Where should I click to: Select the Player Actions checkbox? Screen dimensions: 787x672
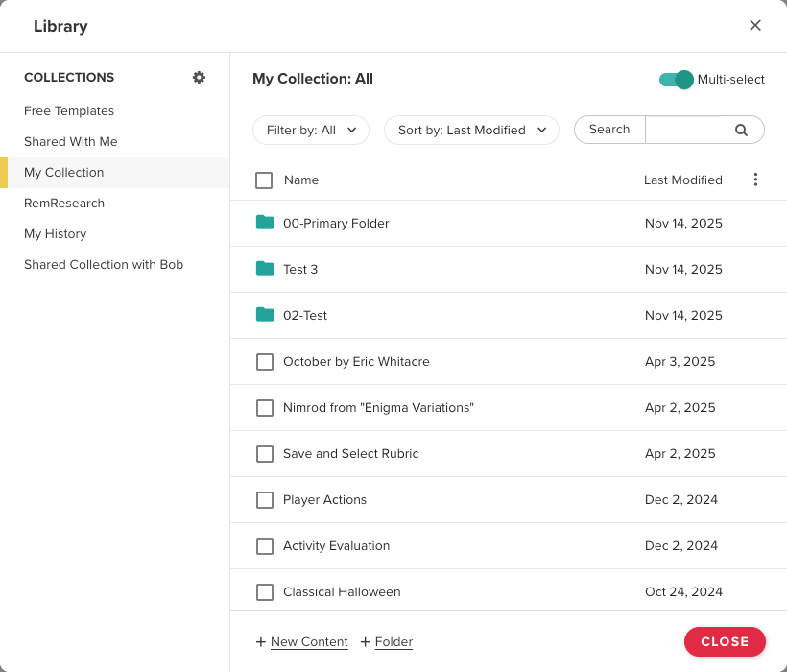(x=265, y=500)
